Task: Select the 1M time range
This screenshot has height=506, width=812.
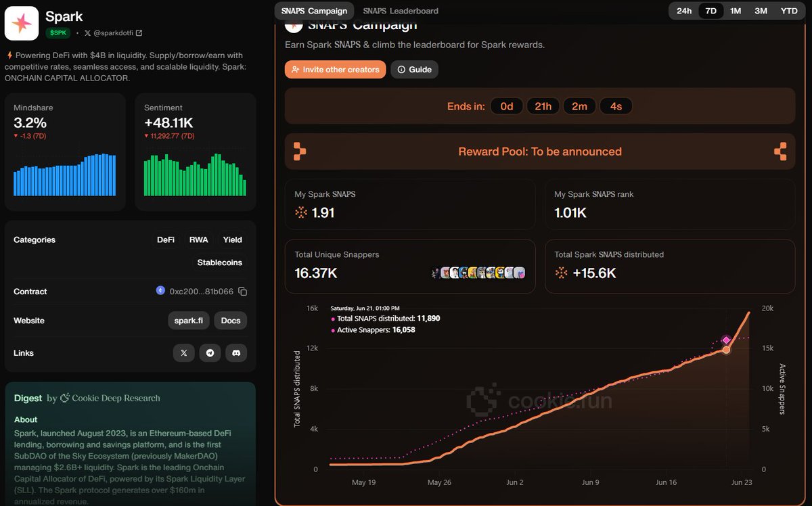Action: pyautogui.click(x=736, y=11)
